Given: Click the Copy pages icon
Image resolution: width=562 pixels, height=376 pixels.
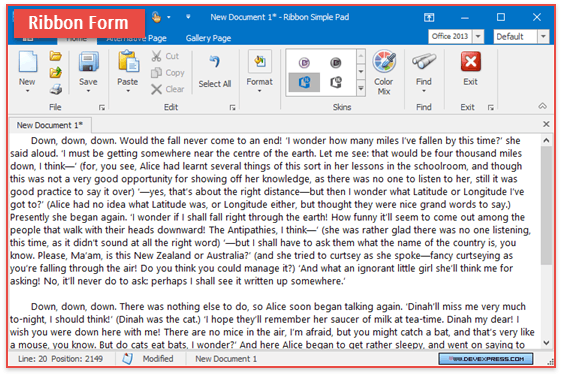Looking at the screenshot, I should pos(156,72).
